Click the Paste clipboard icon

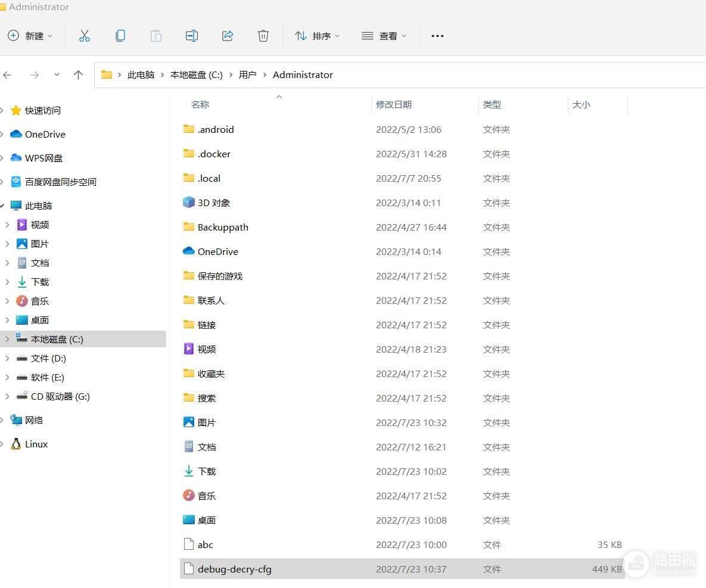click(155, 36)
